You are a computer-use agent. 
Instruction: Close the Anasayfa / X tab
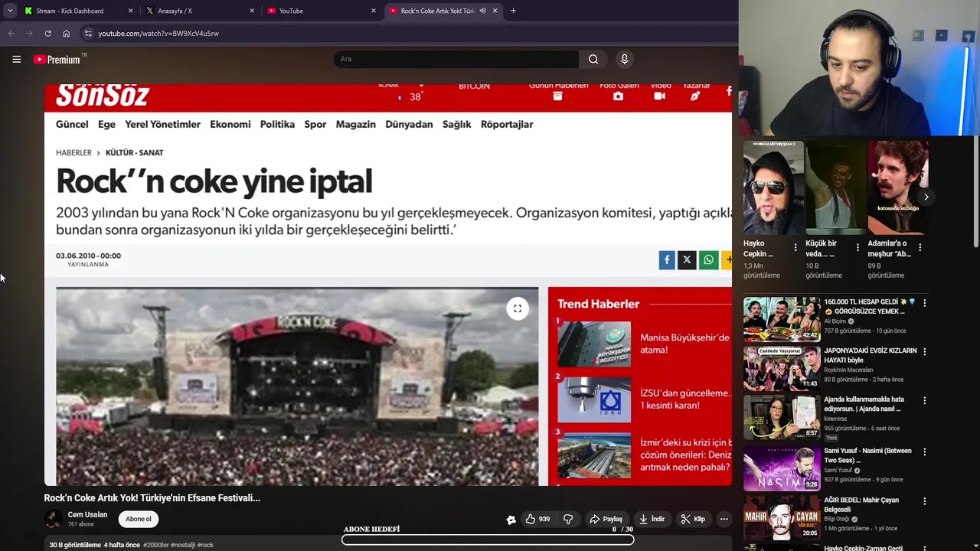coord(252,11)
